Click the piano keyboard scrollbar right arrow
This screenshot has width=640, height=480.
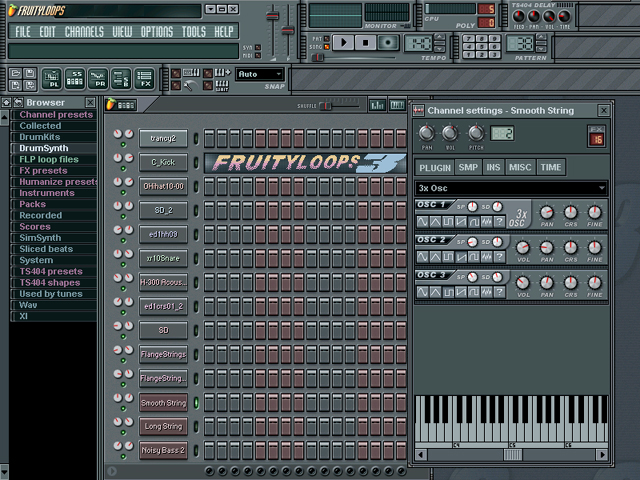pyautogui.click(x=602, y=454)
